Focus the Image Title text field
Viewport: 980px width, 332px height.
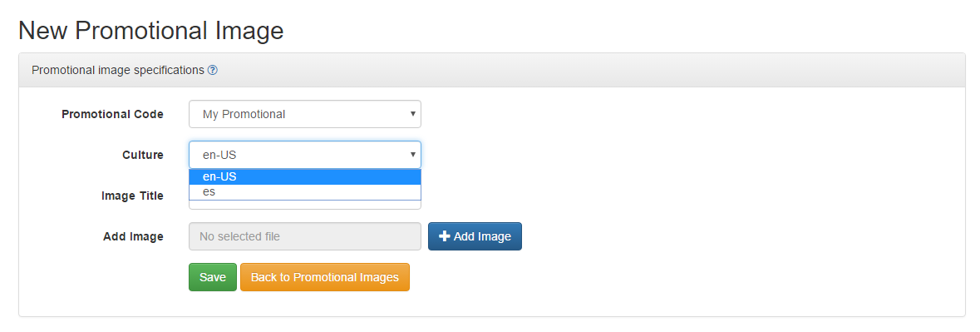(x=305, y=205)
